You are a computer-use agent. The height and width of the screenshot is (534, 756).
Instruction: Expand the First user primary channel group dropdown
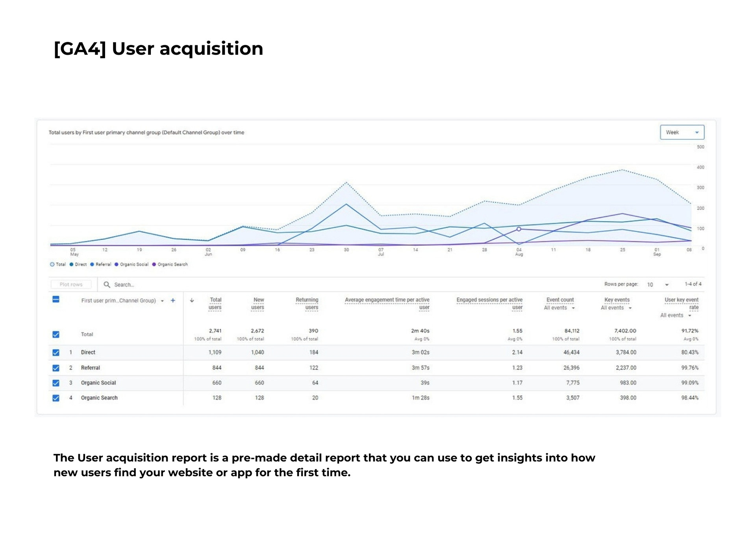162,301
